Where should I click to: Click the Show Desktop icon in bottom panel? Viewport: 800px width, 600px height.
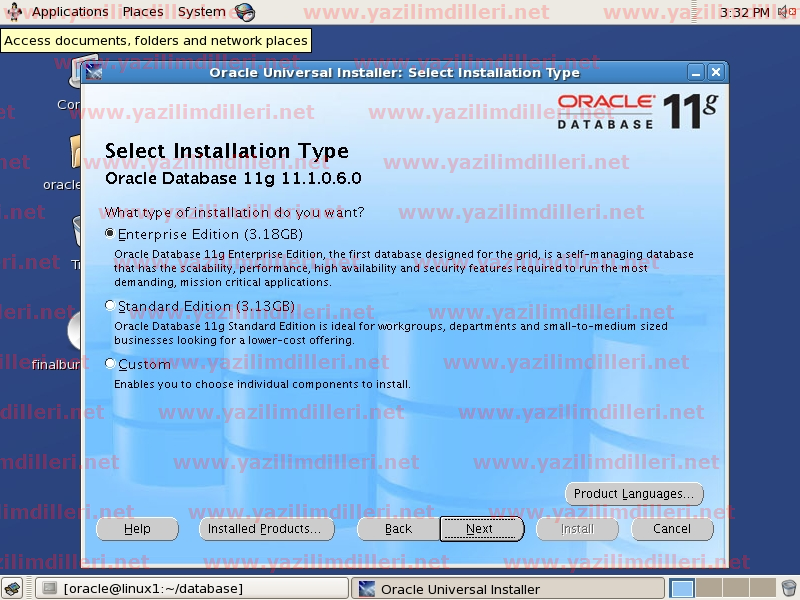tap(15, 589)
